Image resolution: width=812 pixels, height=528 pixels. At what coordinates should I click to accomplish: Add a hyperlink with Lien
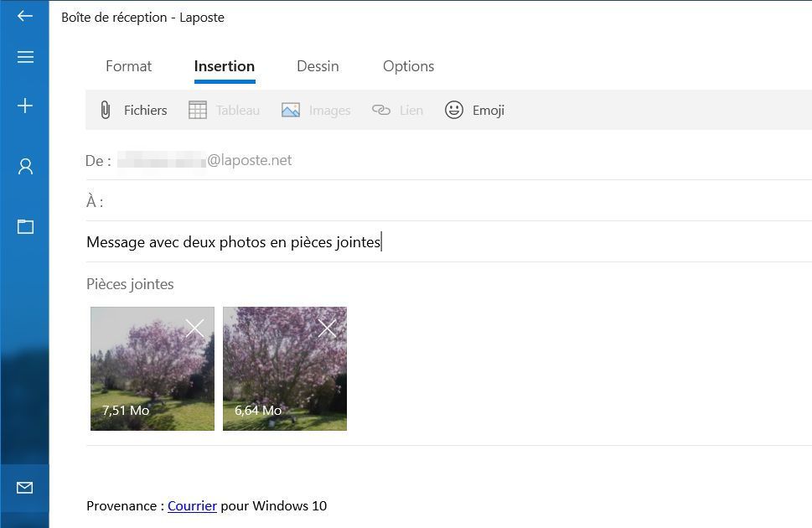tap(397, 110)
